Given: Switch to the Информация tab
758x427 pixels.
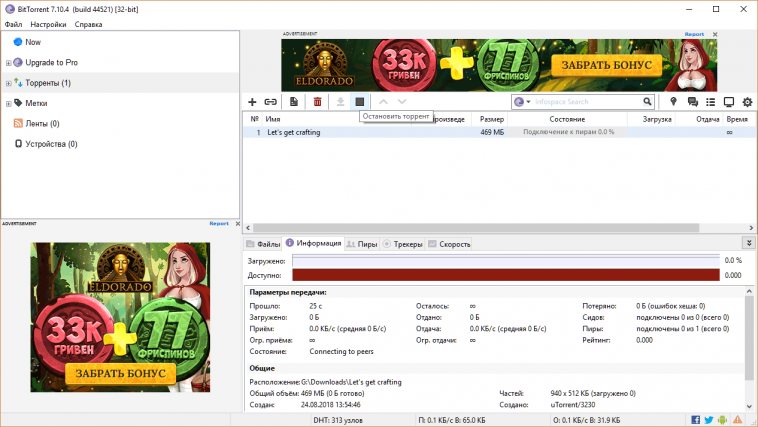Looking at the screenshot, I should (x=313, y=243).
